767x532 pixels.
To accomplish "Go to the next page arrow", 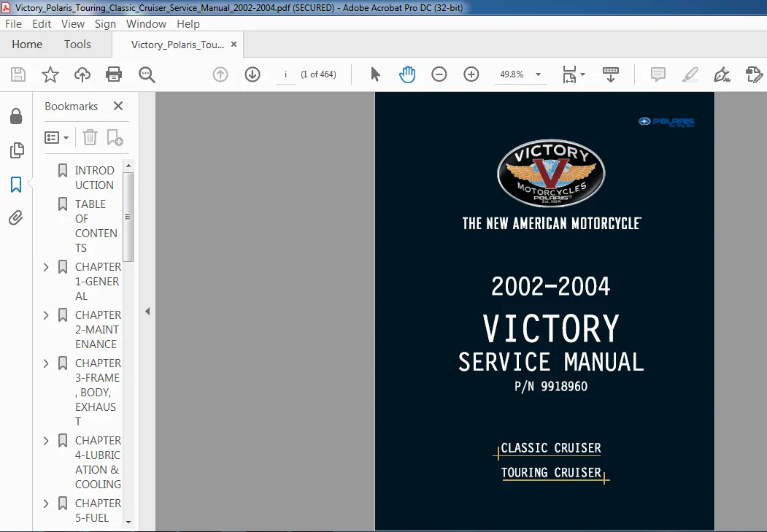I will pyautogui.click(x=253, y=74).
